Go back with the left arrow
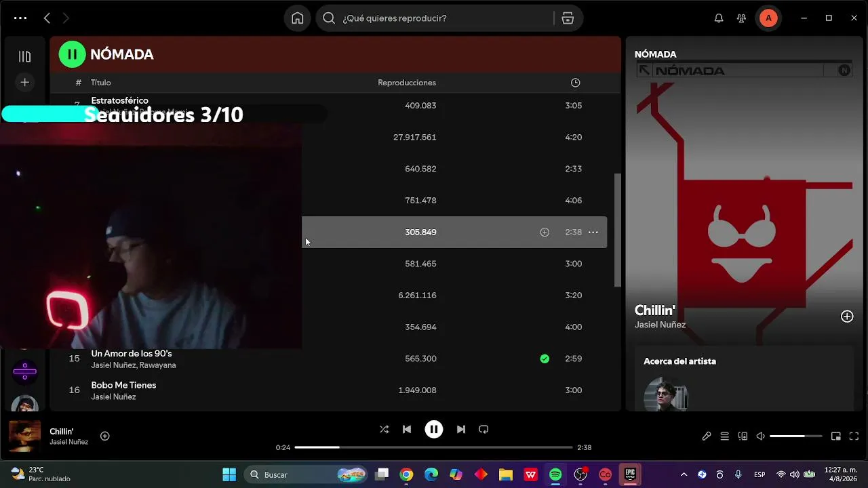 click(x=47, y=18)
